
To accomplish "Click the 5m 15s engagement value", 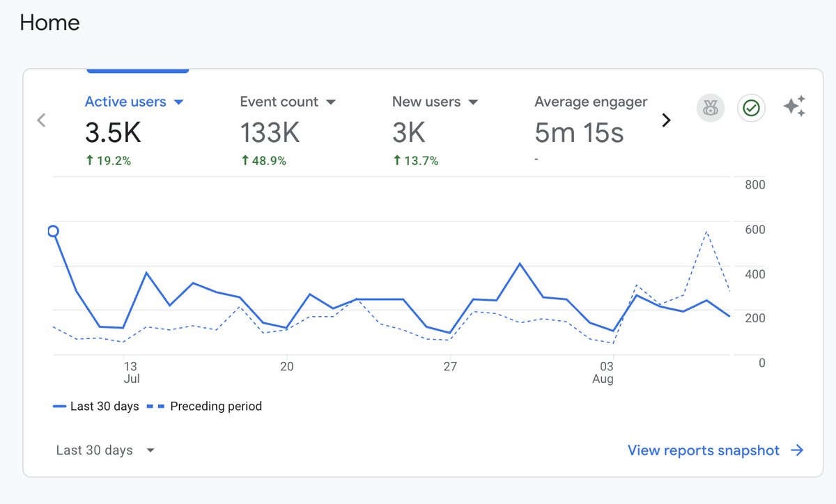I will click(x=579, y=132).
